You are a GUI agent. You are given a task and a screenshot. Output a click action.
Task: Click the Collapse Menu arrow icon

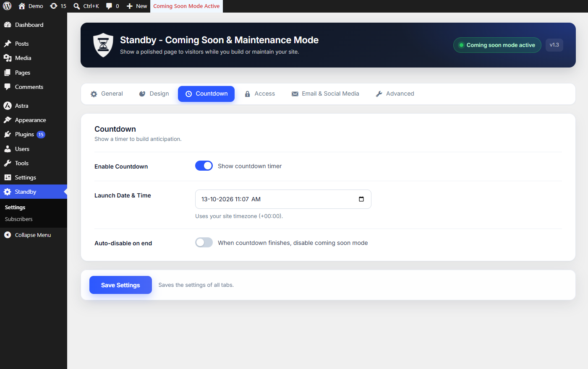click(8, 235)
